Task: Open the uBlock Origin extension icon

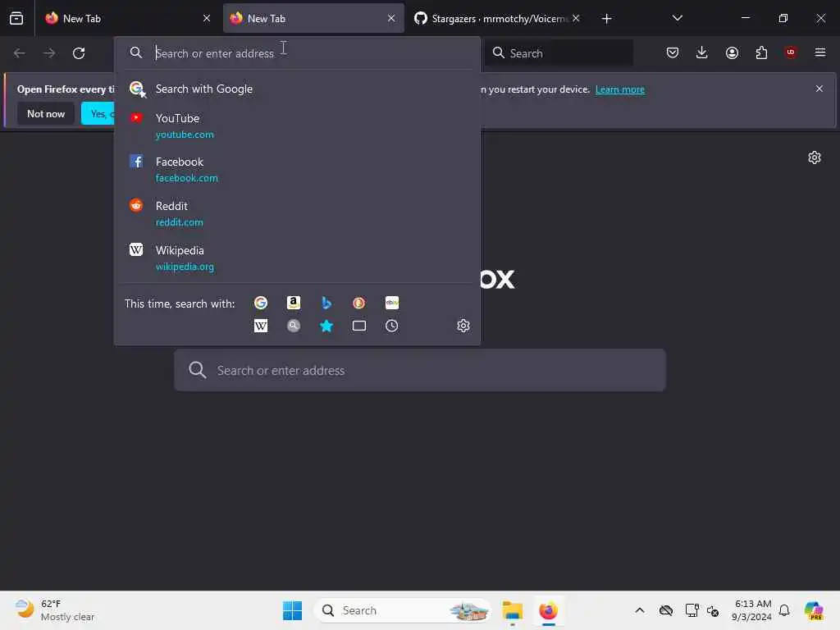Action: pyautogui.click(x=791, y=52)
